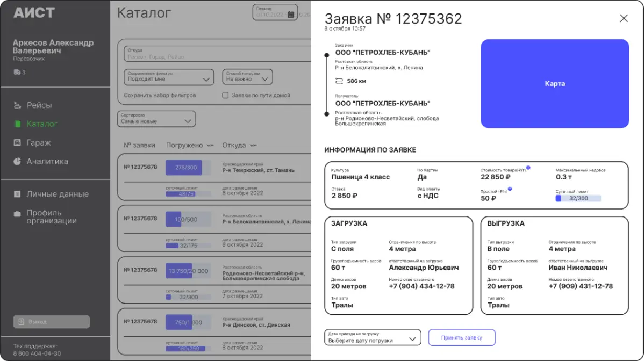Open the blue Карта map area
The width and height of the screenshot is (644, 361).
[x=554, y=84]
